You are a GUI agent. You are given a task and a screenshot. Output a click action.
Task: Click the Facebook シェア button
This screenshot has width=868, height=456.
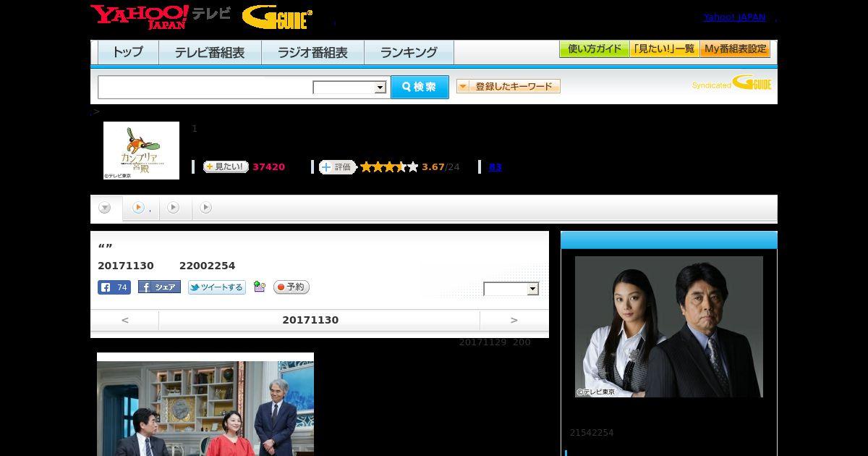[x=159, y=287]
